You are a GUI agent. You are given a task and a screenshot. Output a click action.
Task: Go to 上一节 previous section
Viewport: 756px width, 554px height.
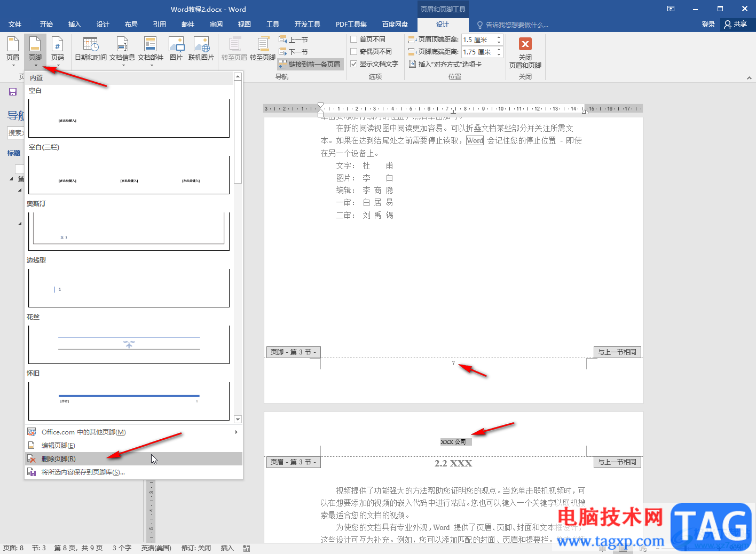(x=294, y=40)
